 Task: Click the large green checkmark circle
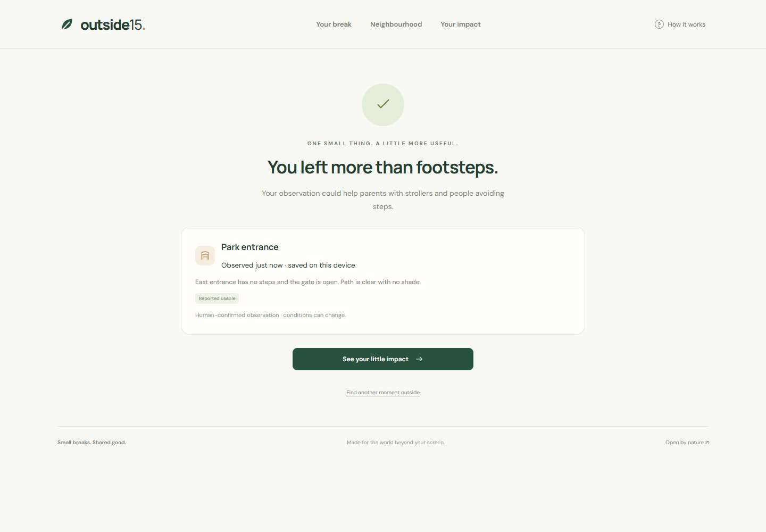pyautogui.click(x=383, y=105)
